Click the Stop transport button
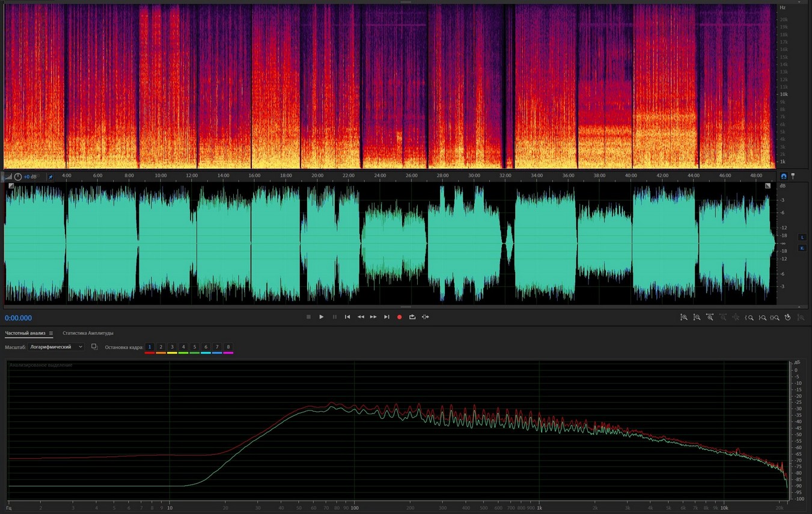 [x=308, y=317]
